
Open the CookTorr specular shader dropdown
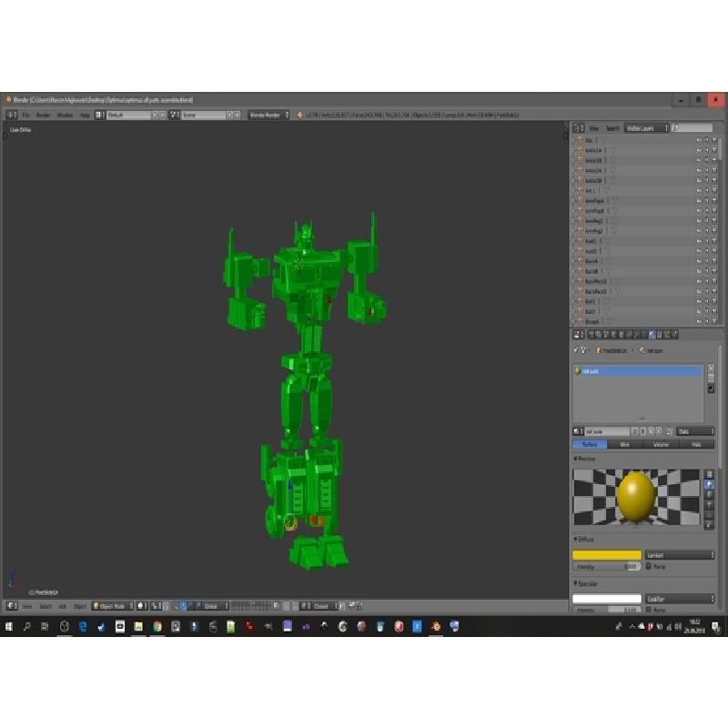click(x=679, y=599)
